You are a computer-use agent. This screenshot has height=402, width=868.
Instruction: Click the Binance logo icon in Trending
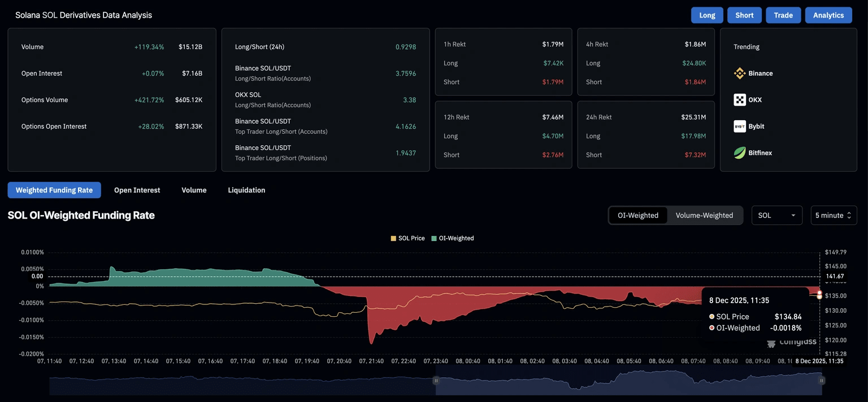pyautogui.click(x=740, y=73)
